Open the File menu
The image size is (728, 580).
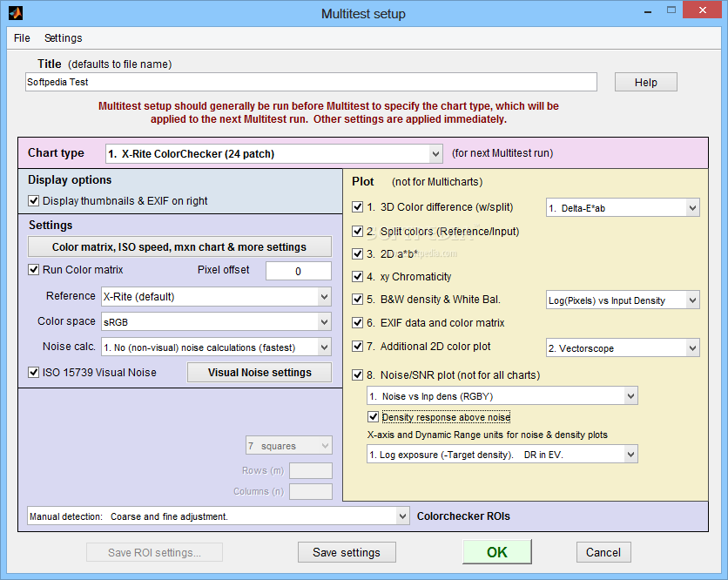click(22, 38)
